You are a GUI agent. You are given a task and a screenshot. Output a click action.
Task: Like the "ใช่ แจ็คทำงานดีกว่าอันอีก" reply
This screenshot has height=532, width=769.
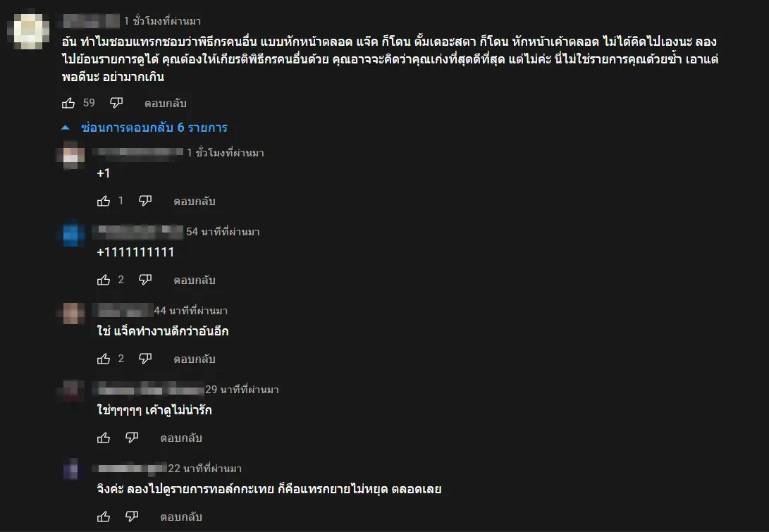click(104, 359)
